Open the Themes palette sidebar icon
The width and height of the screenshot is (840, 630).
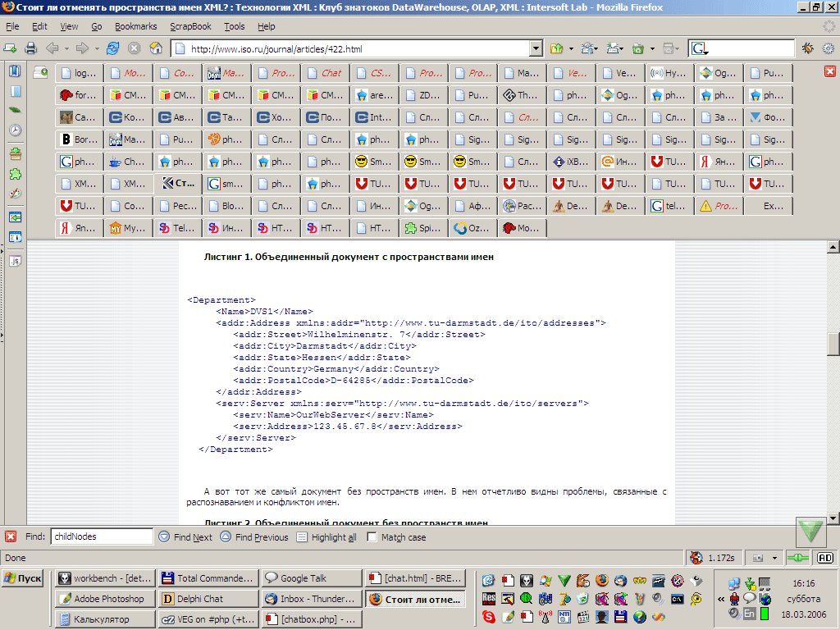coord(15,194)
